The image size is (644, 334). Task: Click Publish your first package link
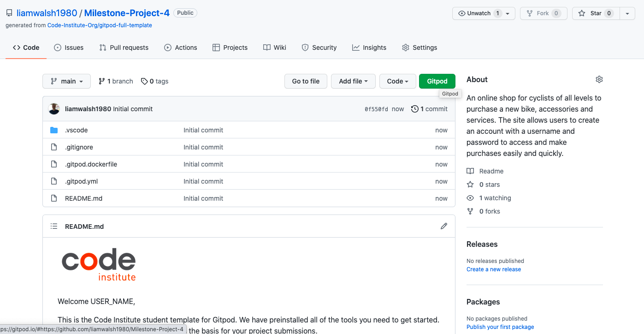tap(500, 327)
